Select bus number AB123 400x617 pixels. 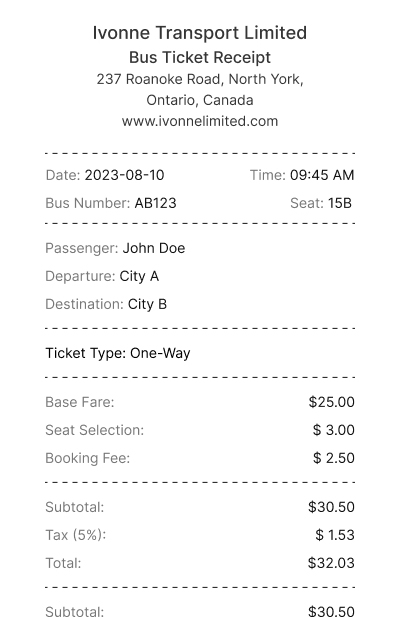pyautogui.click(x=155, y=203)
